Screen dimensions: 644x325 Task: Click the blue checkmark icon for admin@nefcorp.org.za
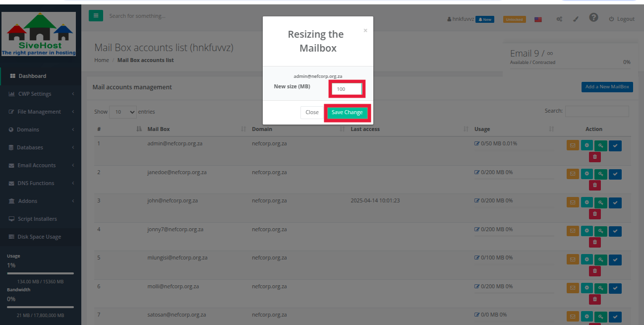615,145
